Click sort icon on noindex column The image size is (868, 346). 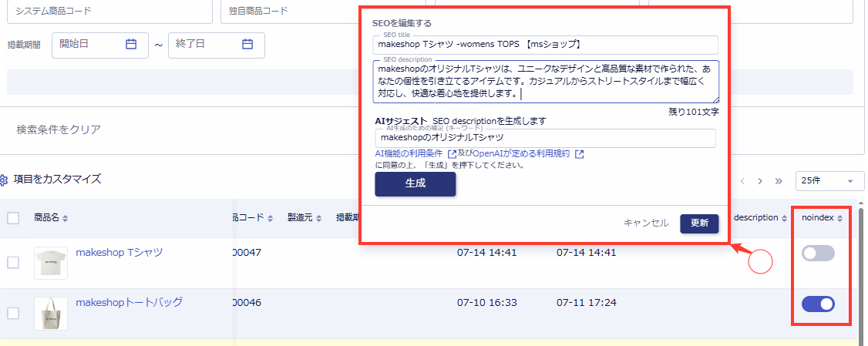[x=839, y=219]
